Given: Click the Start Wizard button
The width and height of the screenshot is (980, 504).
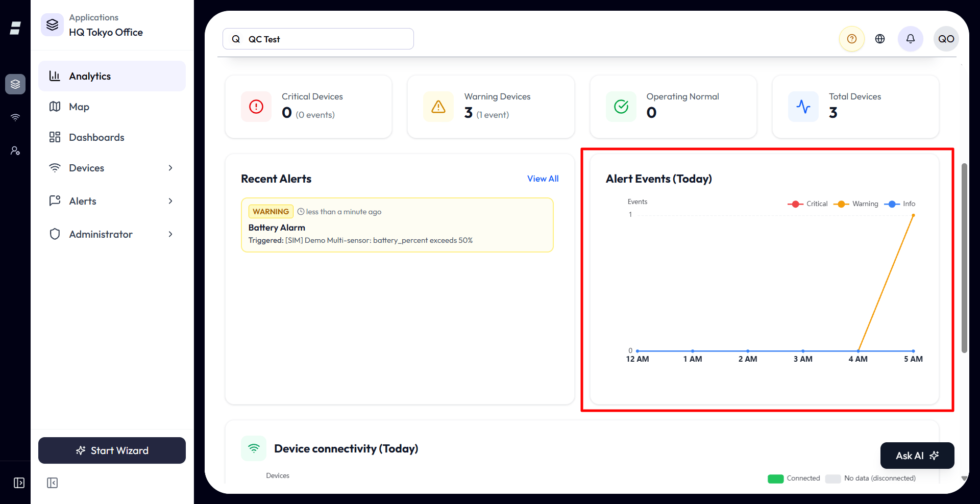Looking at the screenshot, I should pyautogui.click(x=112, y=450).
